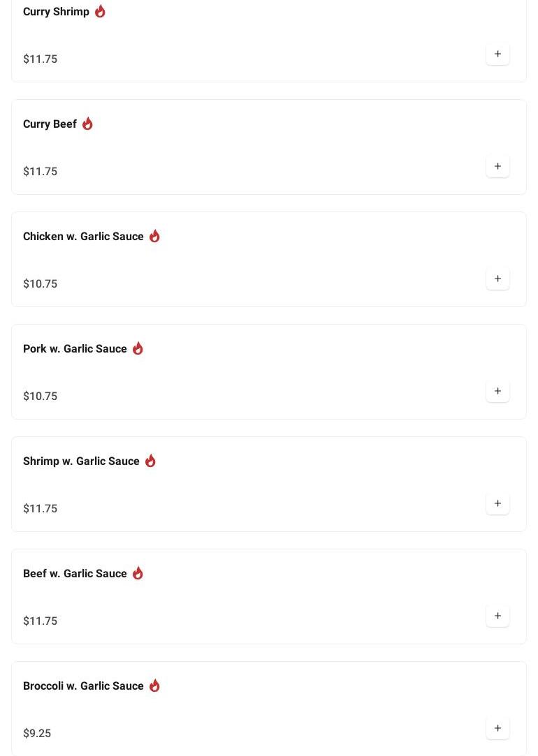
Task: Open the Curry Beef menu item name
Action: click(x=50, y=124)
